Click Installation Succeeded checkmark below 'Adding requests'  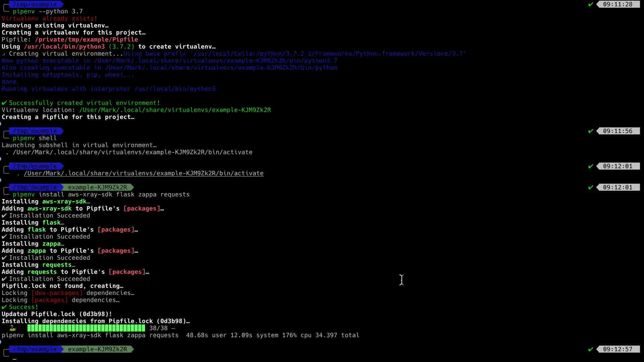tap(4, 279)
